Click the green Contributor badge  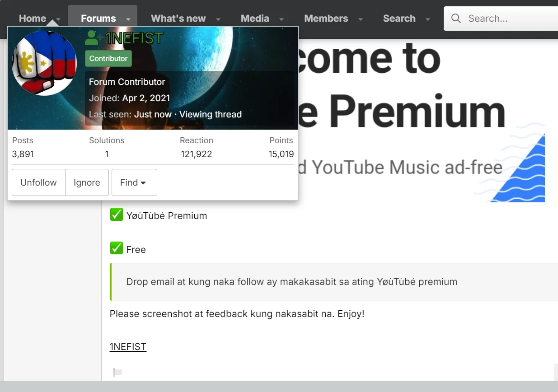coord(108,58)
